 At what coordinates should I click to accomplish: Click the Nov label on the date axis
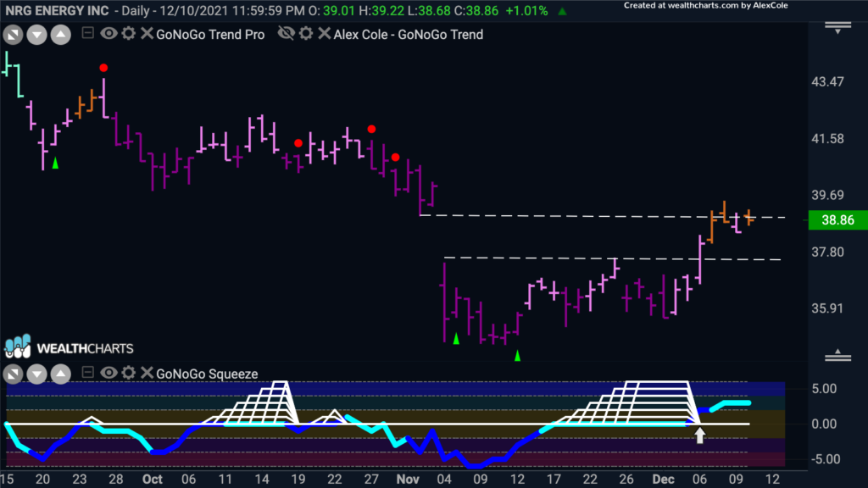[408, 480]
